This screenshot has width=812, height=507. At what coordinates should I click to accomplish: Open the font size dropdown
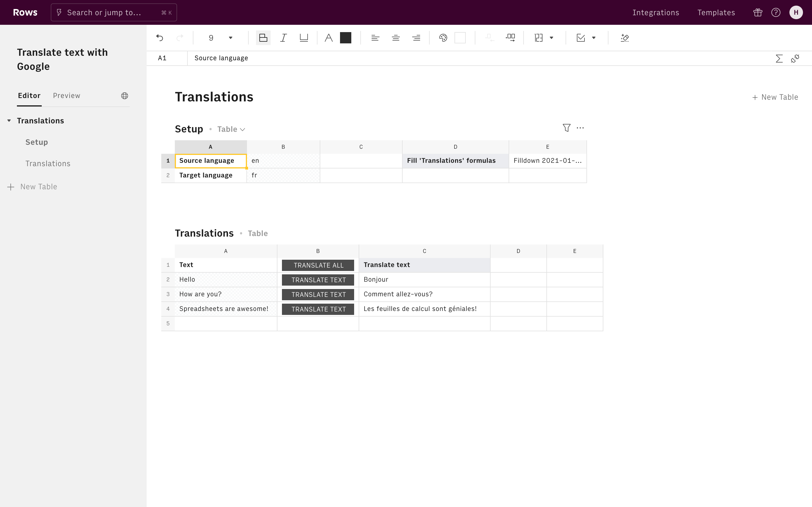tap(231, 38)
